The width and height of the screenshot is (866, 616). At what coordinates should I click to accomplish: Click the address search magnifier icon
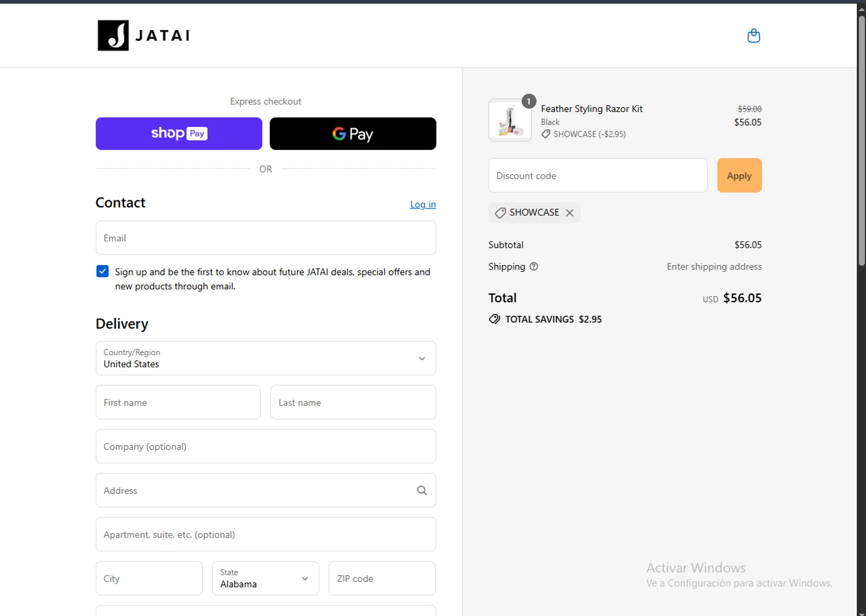click(x=422, y=490)
